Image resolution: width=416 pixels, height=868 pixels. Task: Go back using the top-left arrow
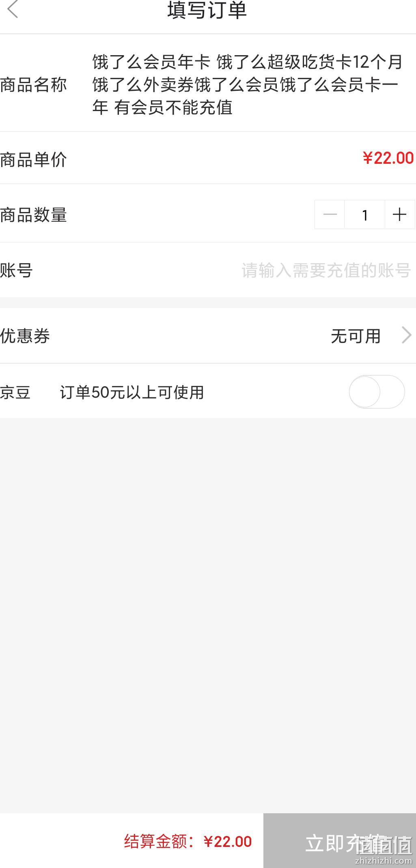13,9
